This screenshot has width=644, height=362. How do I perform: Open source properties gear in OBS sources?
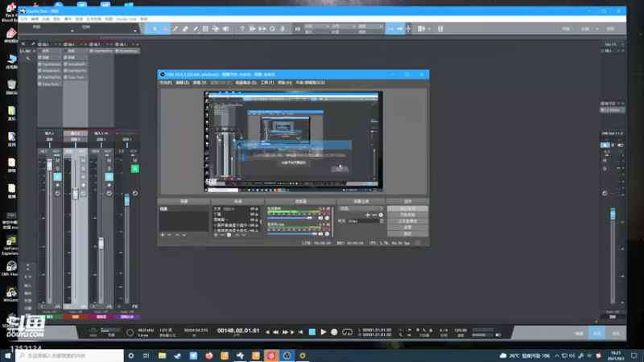pos(229,235)
